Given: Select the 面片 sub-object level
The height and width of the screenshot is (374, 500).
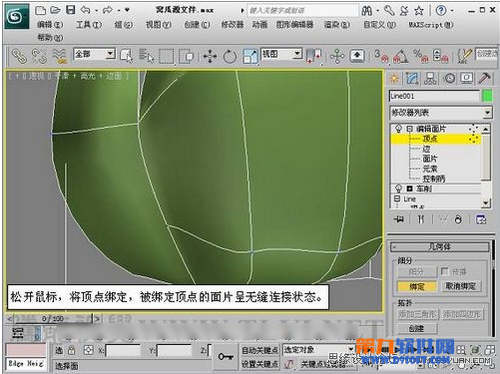Looking at the screenshot, I should coord(430,159).
